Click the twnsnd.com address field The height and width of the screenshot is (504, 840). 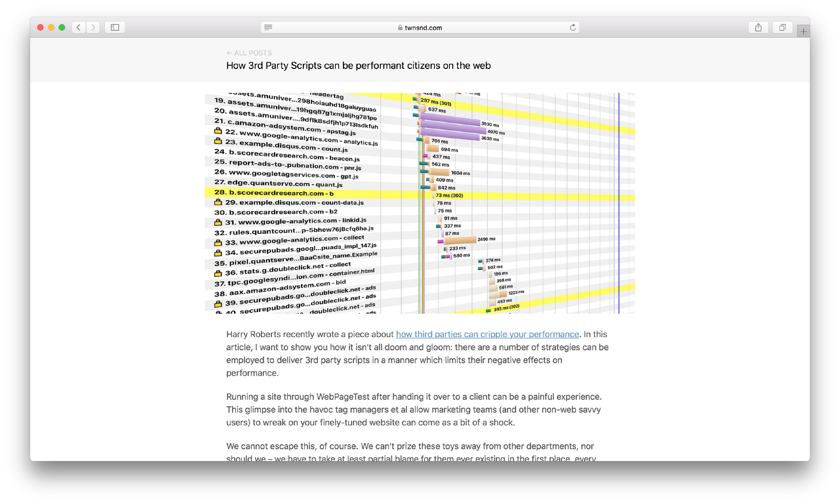(x=420, y=28)
